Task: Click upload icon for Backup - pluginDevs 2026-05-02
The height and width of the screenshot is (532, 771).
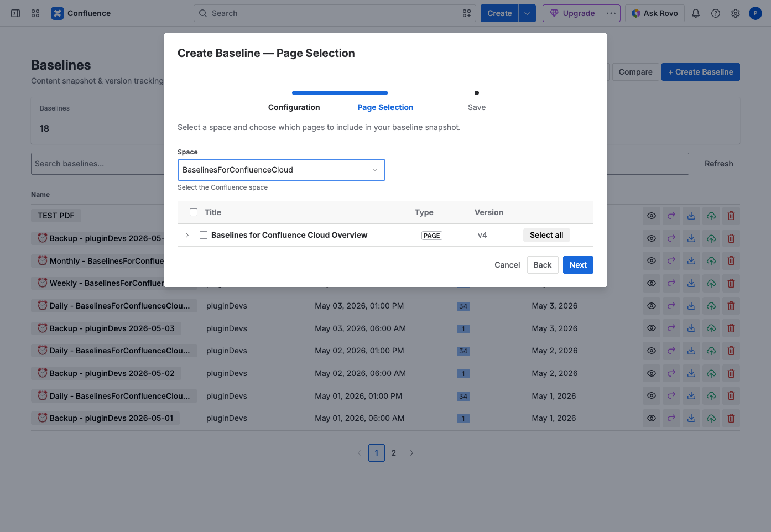Action: point(711,373)
